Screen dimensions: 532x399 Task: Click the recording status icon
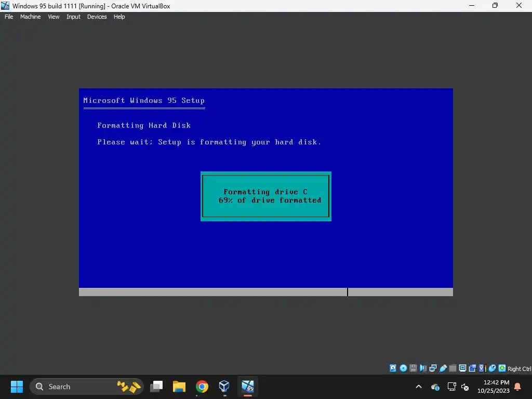point(472,368)
